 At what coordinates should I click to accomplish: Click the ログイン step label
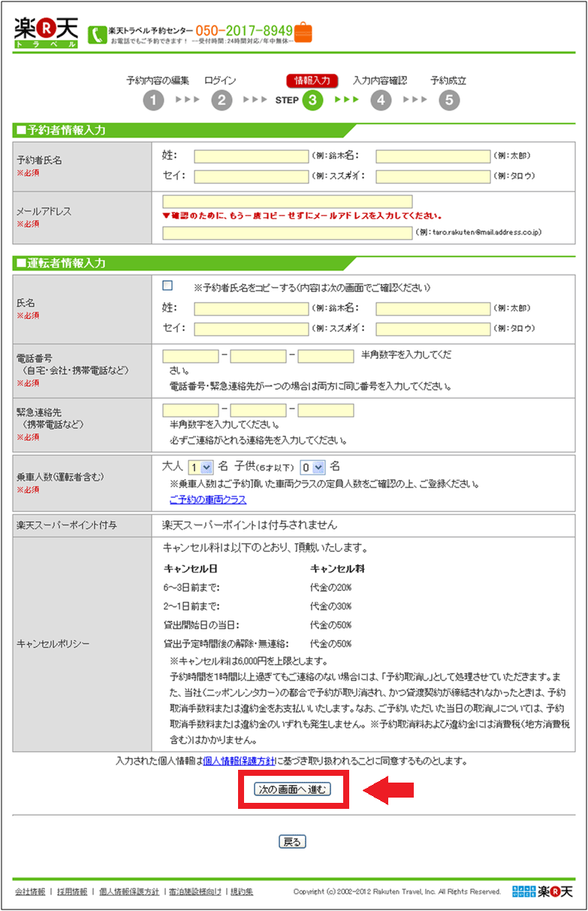(220, 80)
